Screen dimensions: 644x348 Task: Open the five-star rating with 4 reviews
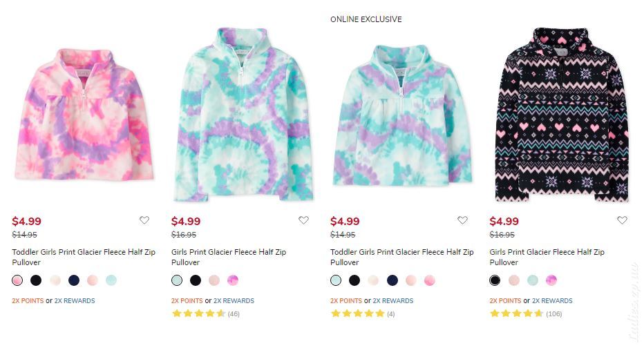363,314
